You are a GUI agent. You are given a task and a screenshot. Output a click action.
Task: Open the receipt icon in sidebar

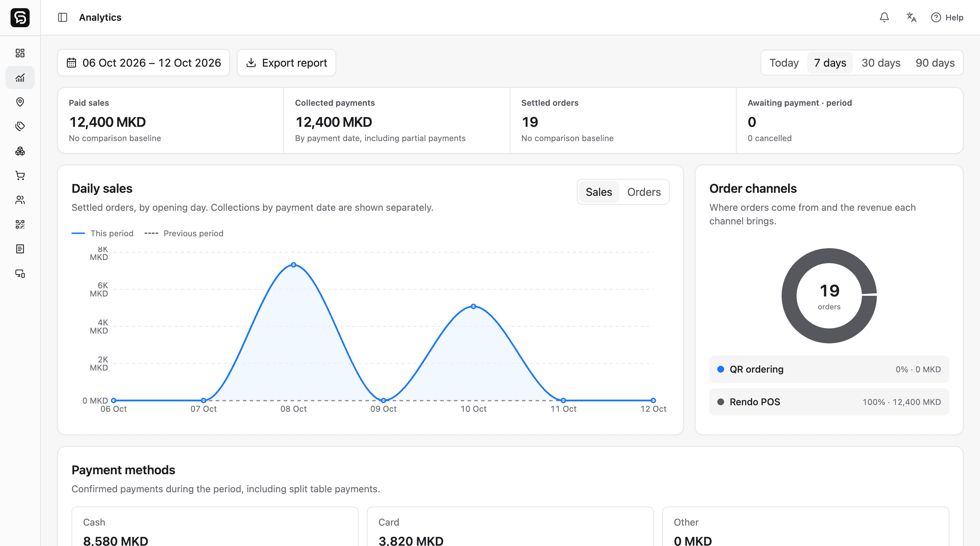click(x=20, y=249)
